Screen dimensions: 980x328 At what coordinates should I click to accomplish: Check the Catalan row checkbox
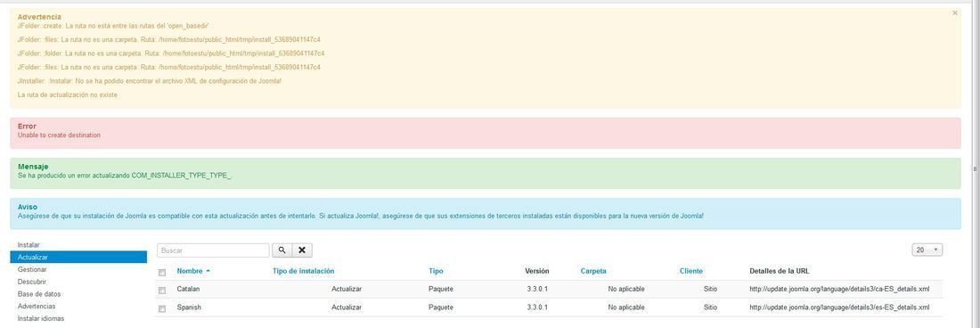[x=162, y=290]
